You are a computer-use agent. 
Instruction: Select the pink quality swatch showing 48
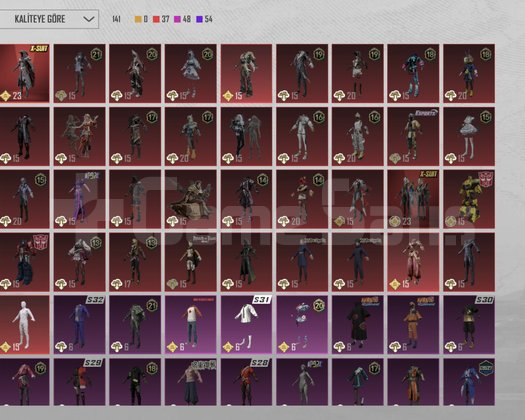pos(177,19)
